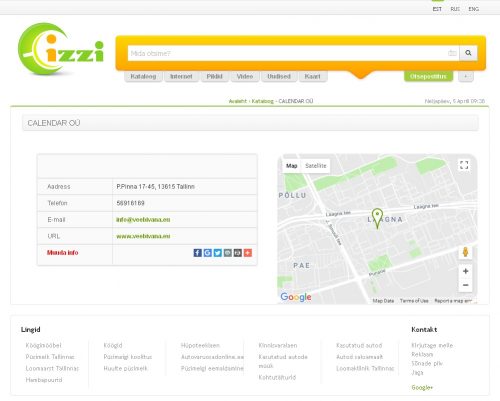Focus the Mida otsime search field

[288, 53]
